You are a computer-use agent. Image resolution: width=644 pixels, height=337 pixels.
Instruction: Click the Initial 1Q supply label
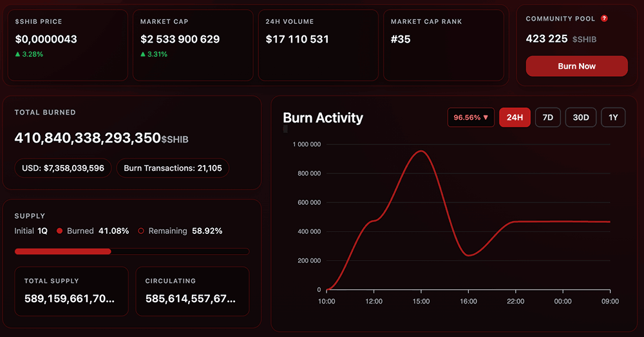click(x=31, y=231)
